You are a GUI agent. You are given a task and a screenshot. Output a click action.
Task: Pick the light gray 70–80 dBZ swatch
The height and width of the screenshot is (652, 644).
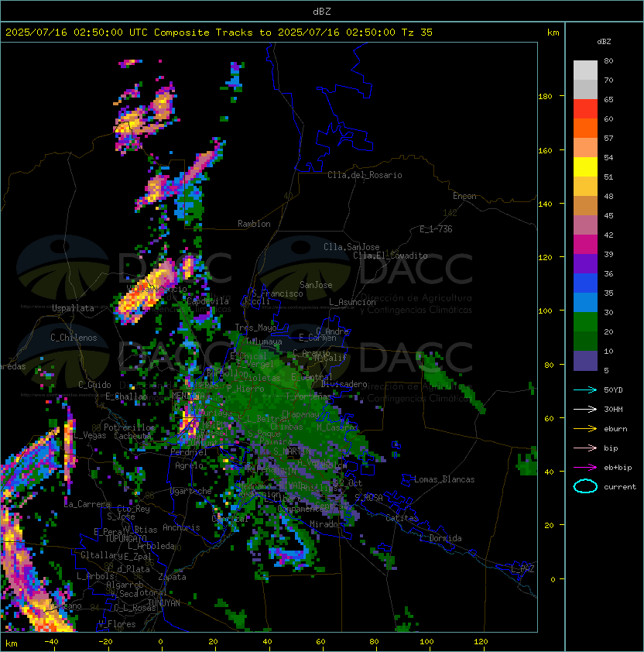pyautogui.click(x=585, y=70)
